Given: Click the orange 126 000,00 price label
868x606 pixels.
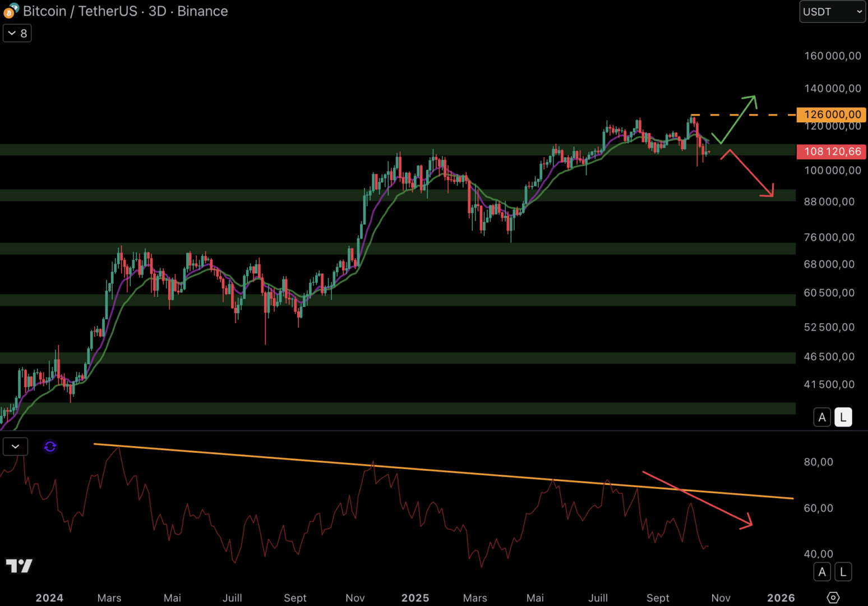Looking at the screenshot, I should [832, 114].
